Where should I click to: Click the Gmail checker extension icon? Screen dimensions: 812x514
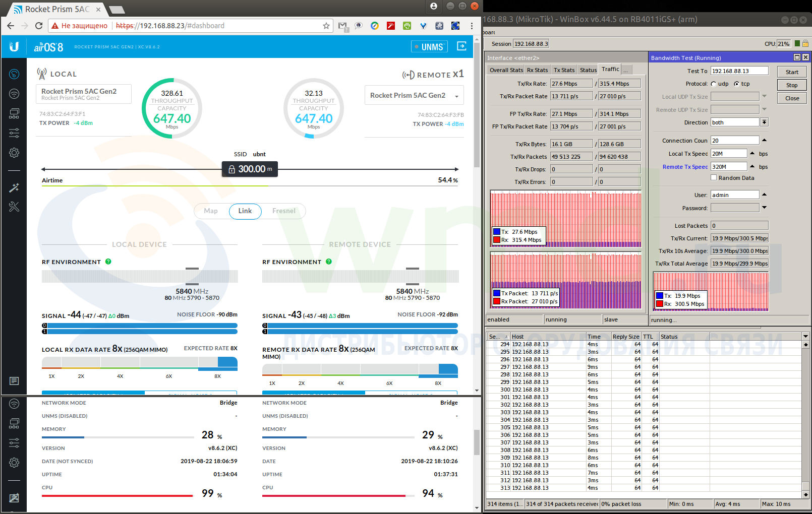pos(343,26)
